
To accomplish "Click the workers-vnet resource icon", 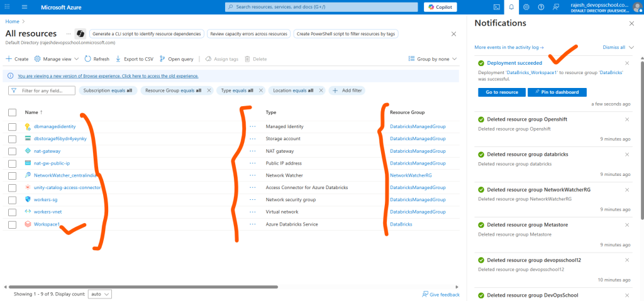I will pos(28,212).
